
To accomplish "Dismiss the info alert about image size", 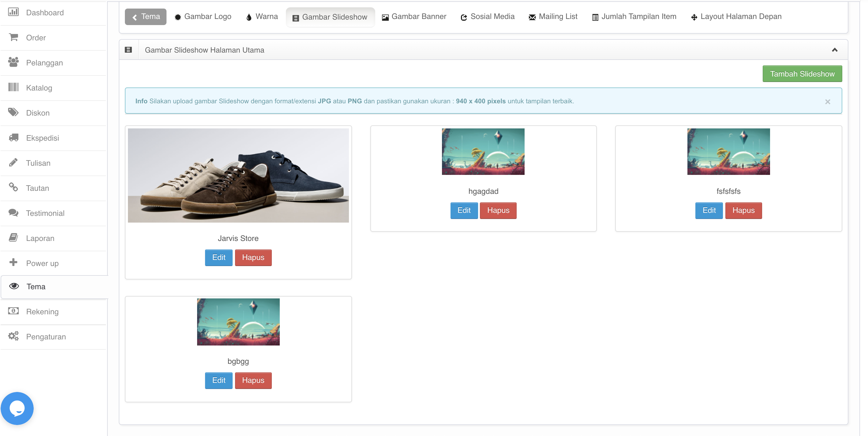I will click(x=827, y=101).
